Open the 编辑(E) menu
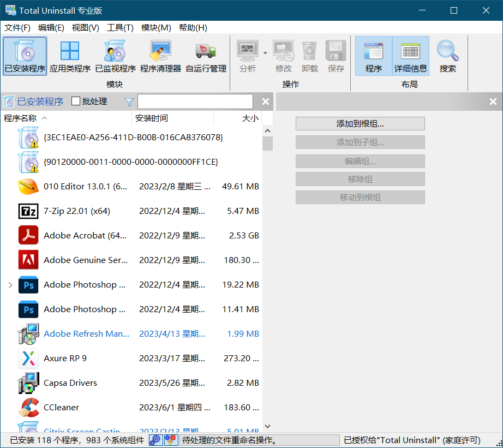503x448 pixels. [x=51, y=28]
